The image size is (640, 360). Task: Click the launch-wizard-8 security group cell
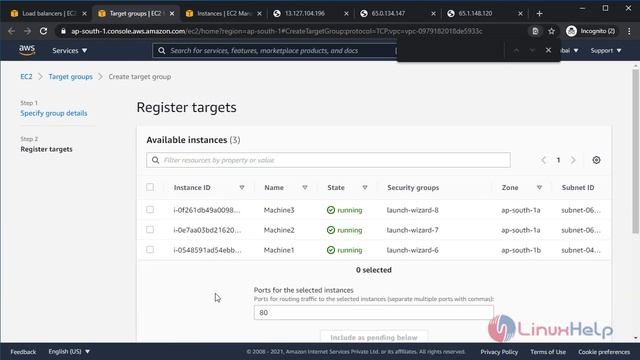click(x=413, y=210)
